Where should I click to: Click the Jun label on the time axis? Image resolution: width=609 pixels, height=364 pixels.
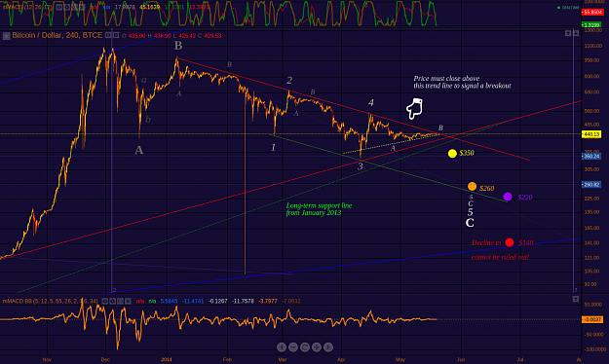[x=461, y=359]
